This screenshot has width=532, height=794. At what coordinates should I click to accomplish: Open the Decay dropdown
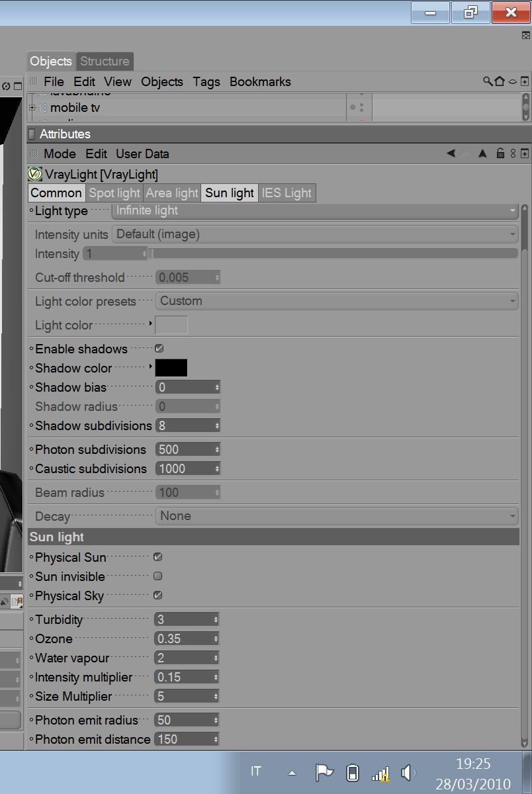(337, 516)
